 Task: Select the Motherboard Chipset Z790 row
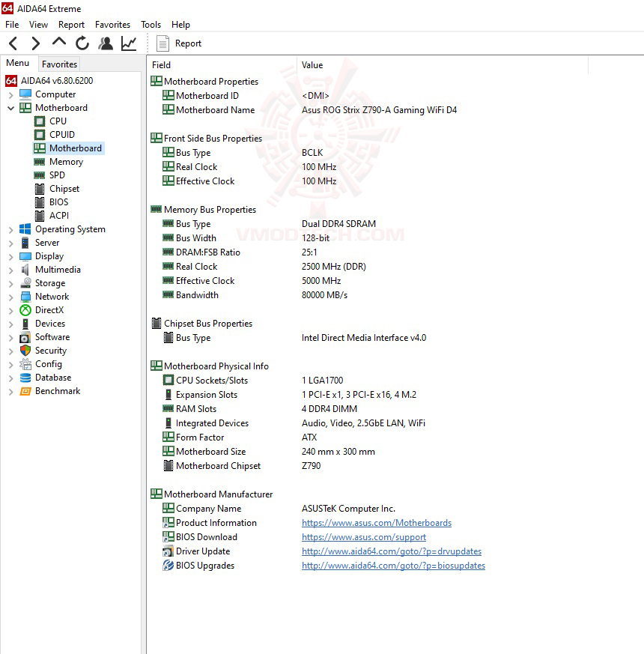click(x=241, y=466)
